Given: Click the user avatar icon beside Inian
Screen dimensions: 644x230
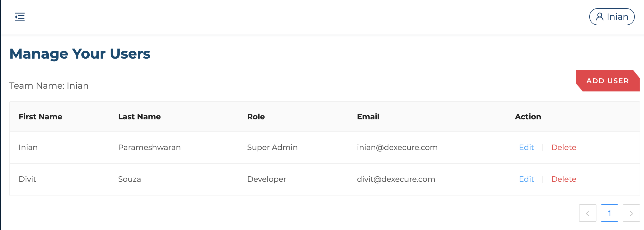Looking at the screenshot, I should coord(599,17).
